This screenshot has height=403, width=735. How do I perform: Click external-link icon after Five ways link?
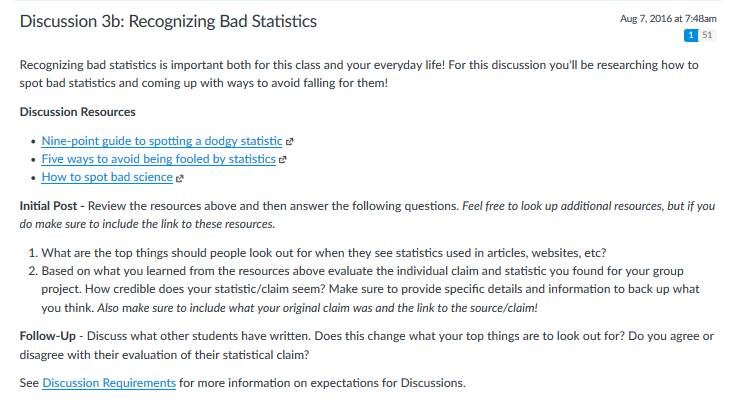tap(283, 159)
